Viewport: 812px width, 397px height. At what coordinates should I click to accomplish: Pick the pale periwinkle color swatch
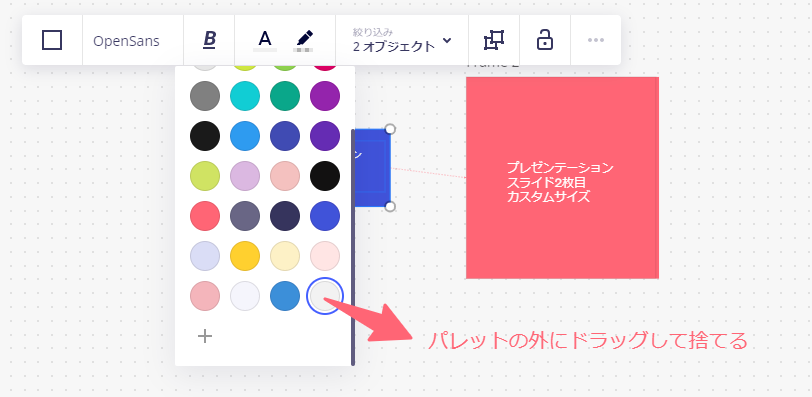(205, 256)
